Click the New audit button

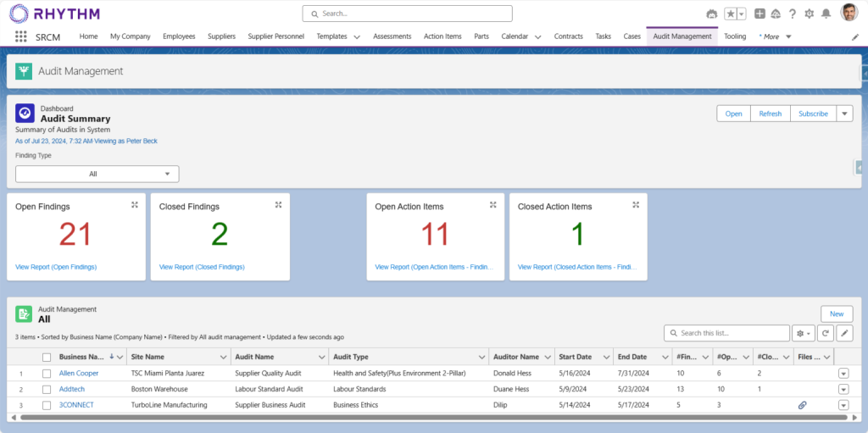836,314
